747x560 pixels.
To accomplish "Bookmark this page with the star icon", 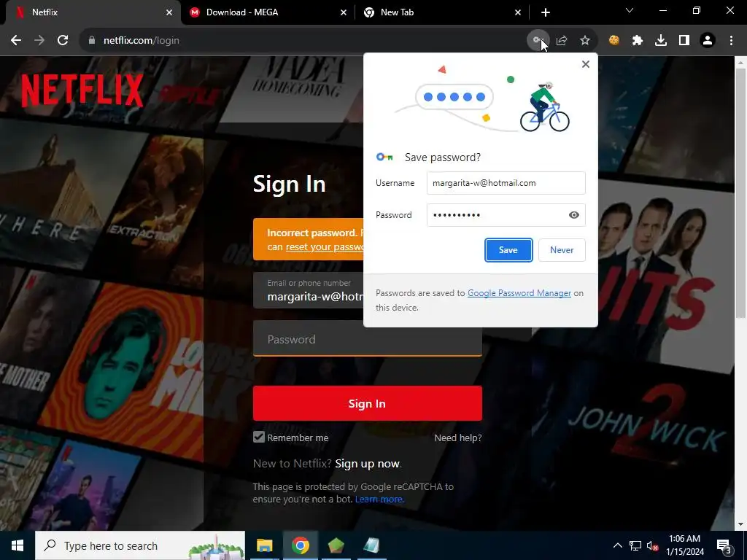I will [585, 41].
